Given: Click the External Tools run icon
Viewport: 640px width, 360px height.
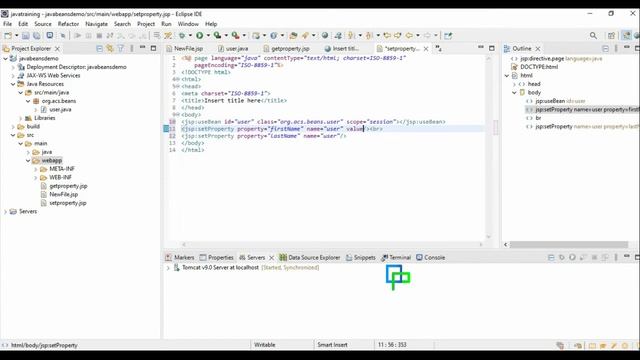Looking at the screenshot, I should pyautogui.click(x=236, y=36).
